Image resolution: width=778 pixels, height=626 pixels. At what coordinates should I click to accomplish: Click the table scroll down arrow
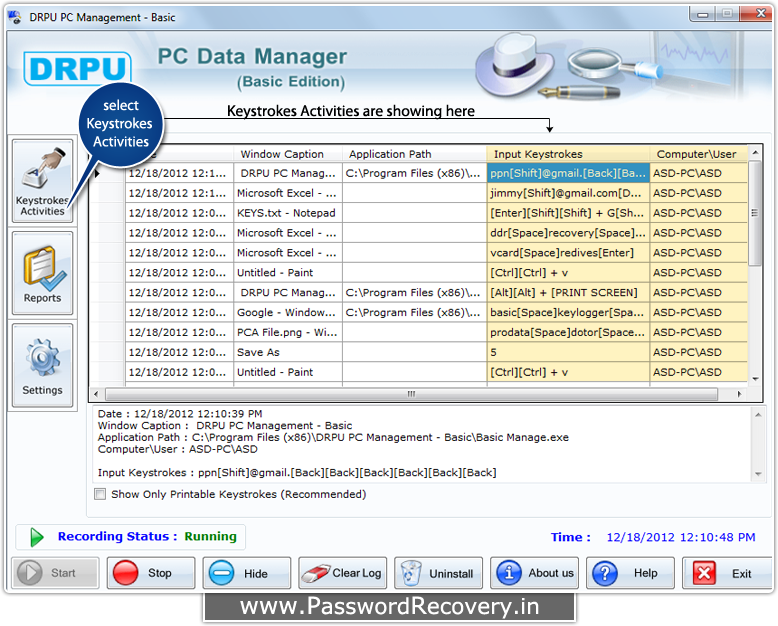coord(755,379)
